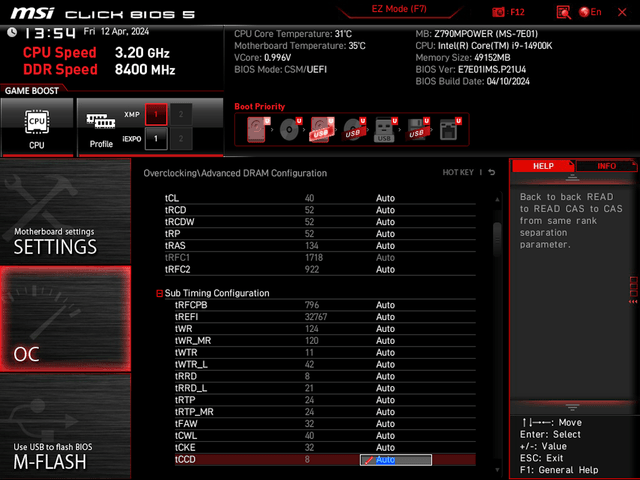Select the tWTR_L row
The width and height of the screenshot is (640, 480).
click(x=325, y=364)
